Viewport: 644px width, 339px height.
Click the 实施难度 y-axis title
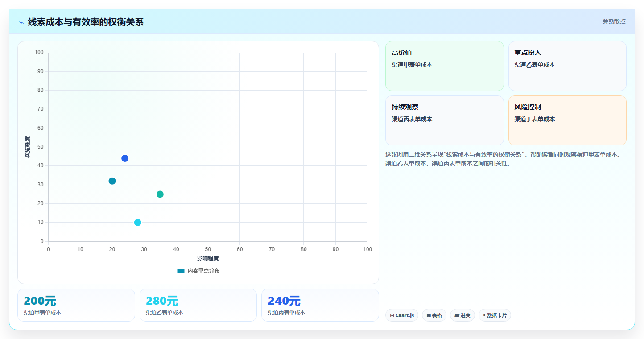[28, 147]
